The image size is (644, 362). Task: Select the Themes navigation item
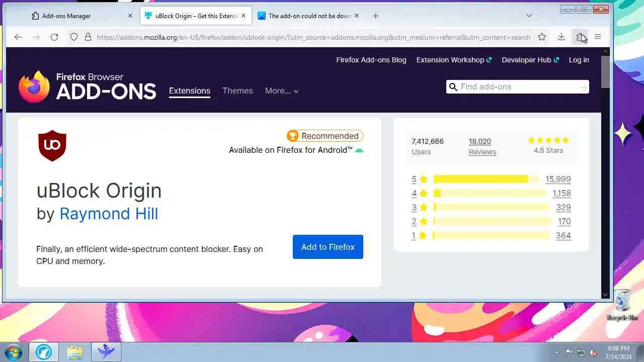tap(237, 90)
